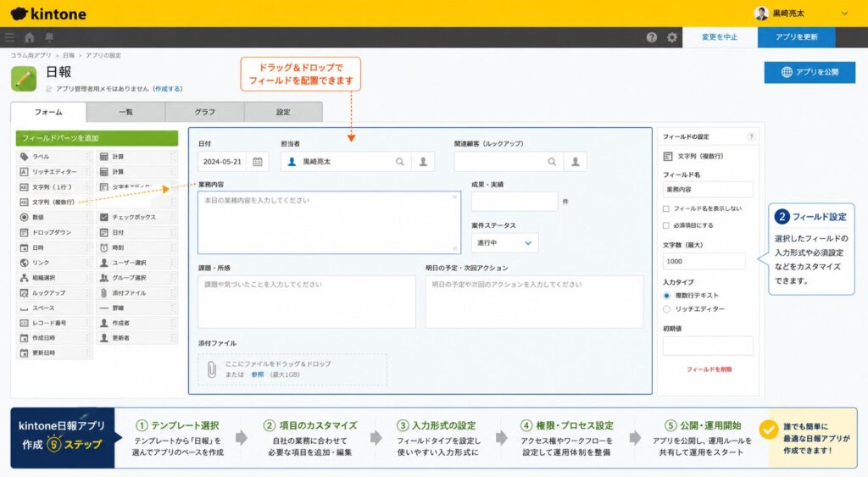Select リッチエディター radio button under 入力タイプ

[666, 308]
